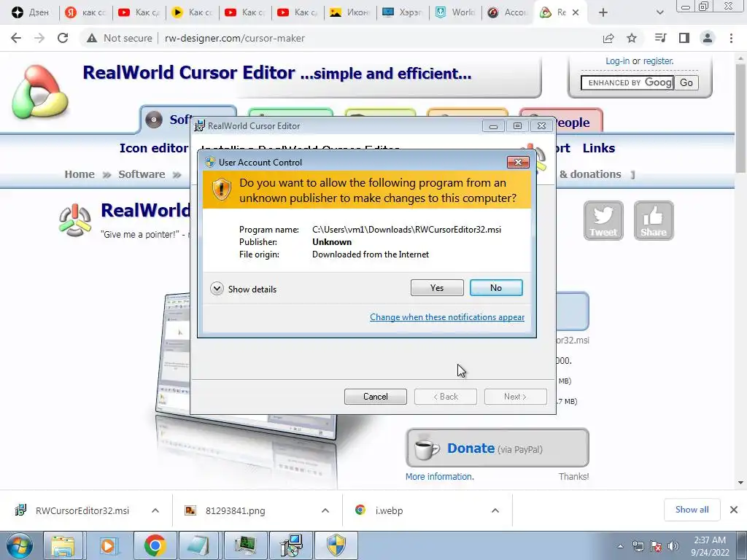Image resolution: width=747 pixels, height=560 pixels.
Task: Go back in Chrome
Action: tap(16, 38)
